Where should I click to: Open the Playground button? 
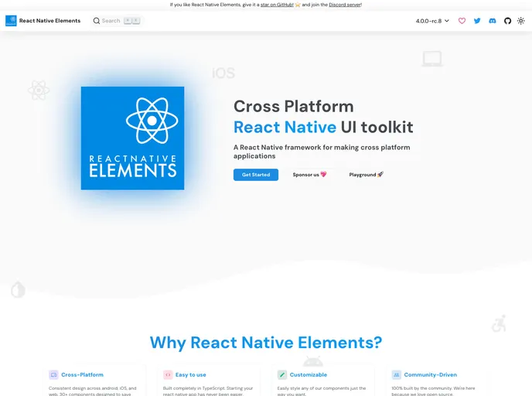click(366, 175)
